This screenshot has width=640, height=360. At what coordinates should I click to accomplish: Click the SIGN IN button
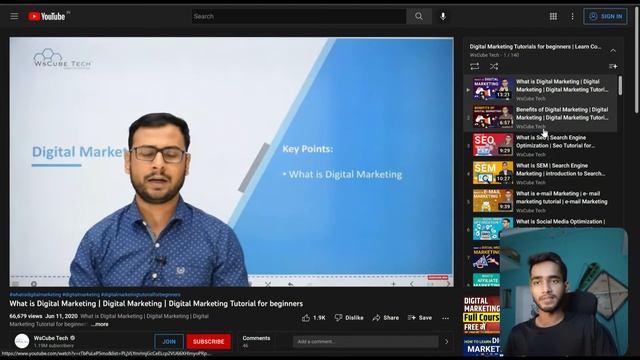(x=605, y=16)
